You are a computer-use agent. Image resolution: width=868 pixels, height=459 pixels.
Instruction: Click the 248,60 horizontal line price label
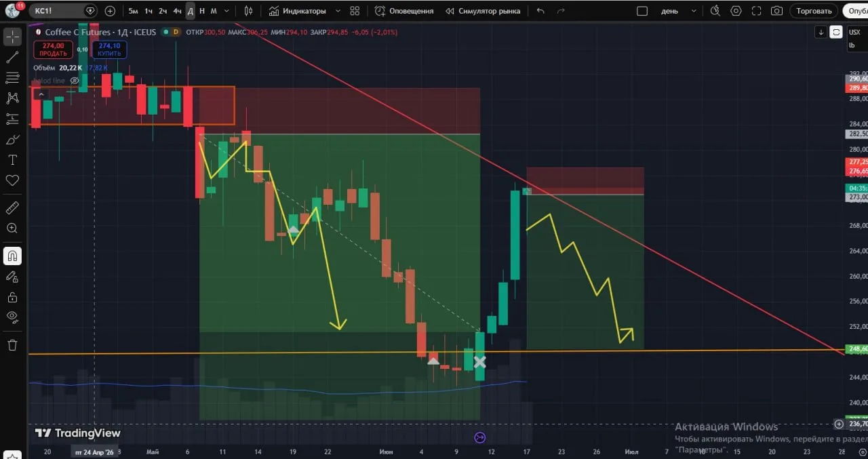856,349
